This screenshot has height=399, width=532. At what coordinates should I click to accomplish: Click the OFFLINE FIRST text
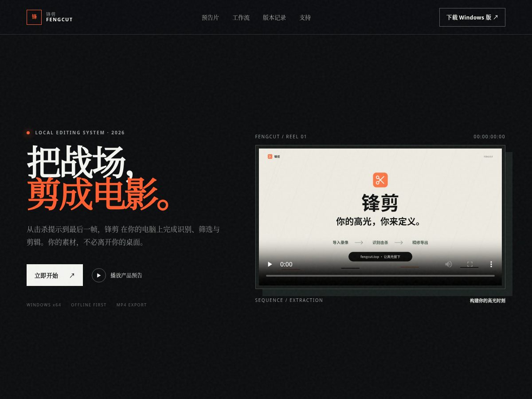tap(89, 305)
